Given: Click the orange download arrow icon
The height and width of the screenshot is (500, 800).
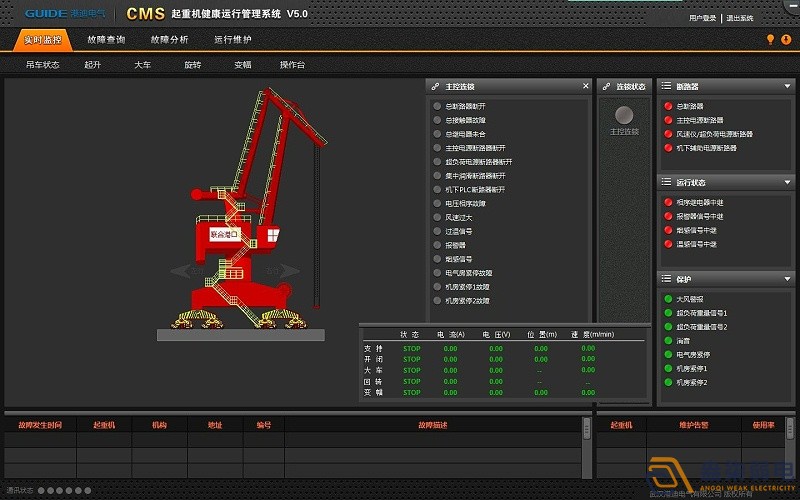Looking at the screenshot, I should (x=785, y=40).
